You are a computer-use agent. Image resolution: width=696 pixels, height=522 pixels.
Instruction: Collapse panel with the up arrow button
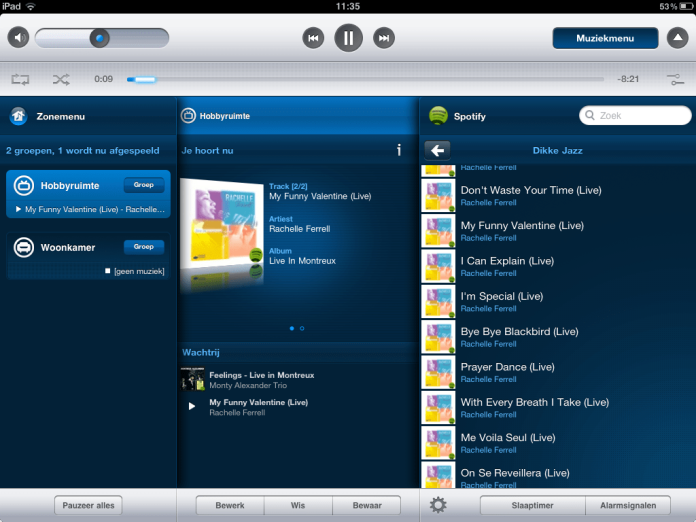tap(677, 38)
